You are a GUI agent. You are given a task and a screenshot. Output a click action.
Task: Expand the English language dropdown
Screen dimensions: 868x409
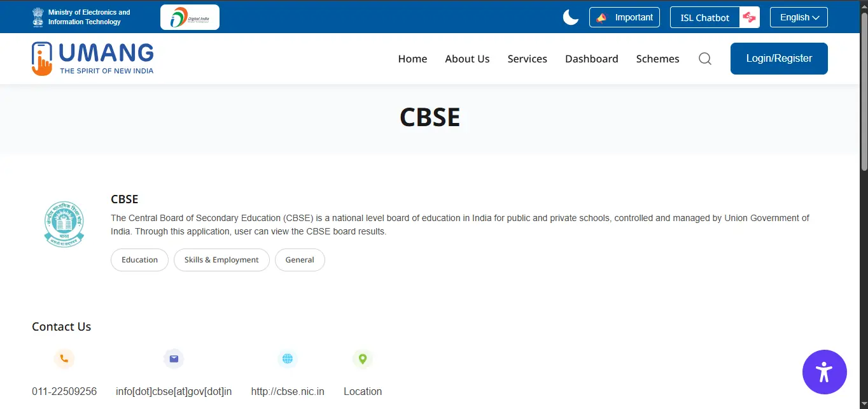click(798, 17)
